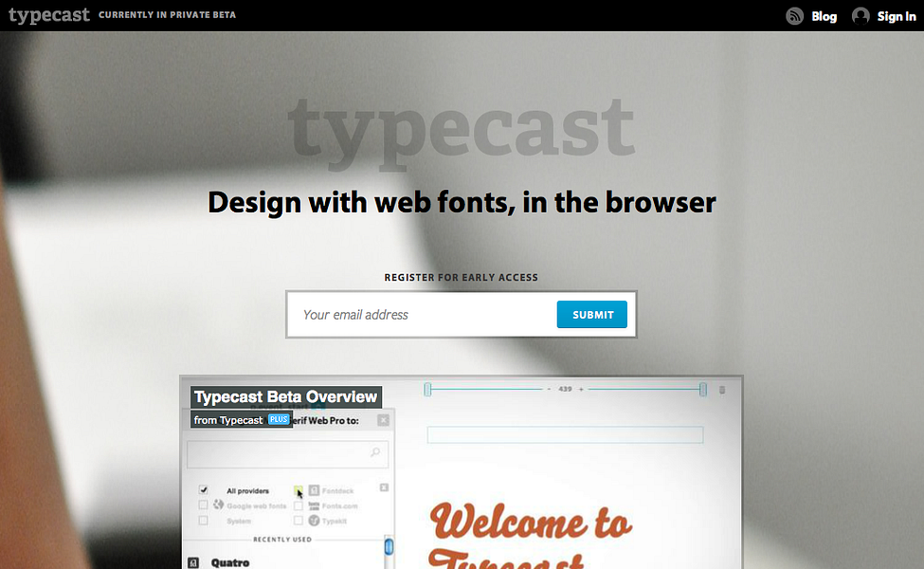The image size is (924, 569).
Task: Click the empty outlined text box above Welcome
Action: pyautogui.click(x=565, y=434)
